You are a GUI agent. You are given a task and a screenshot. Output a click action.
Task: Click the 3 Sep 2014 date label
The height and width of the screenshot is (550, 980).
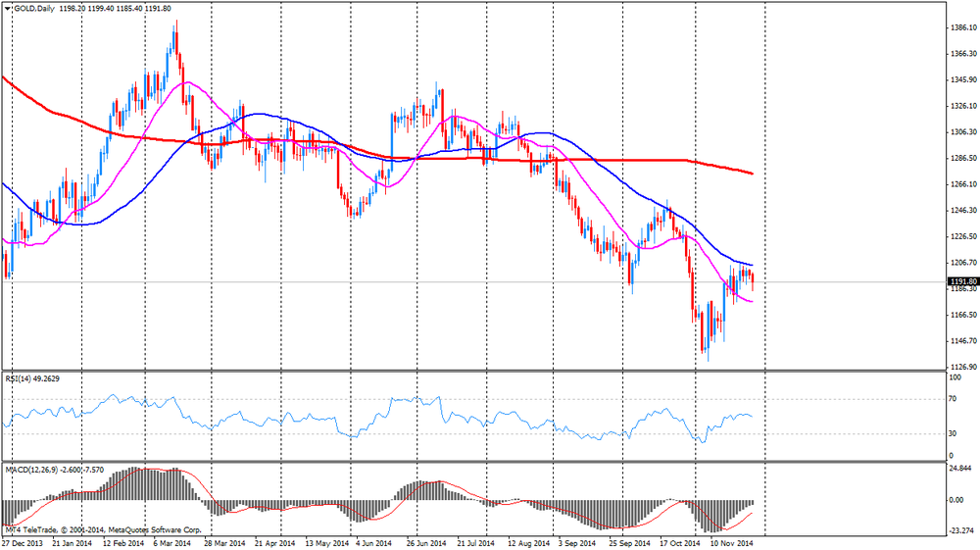578,543
